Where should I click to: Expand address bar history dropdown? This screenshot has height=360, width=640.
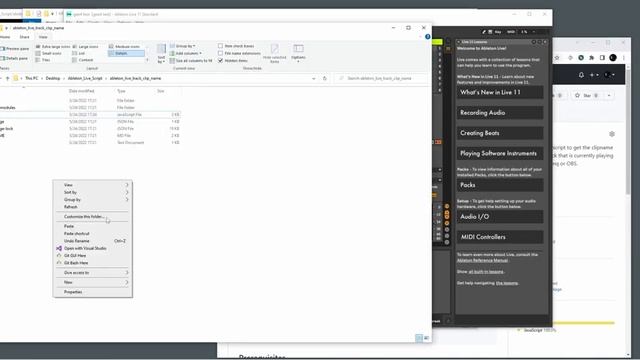[x=313, y=78]
